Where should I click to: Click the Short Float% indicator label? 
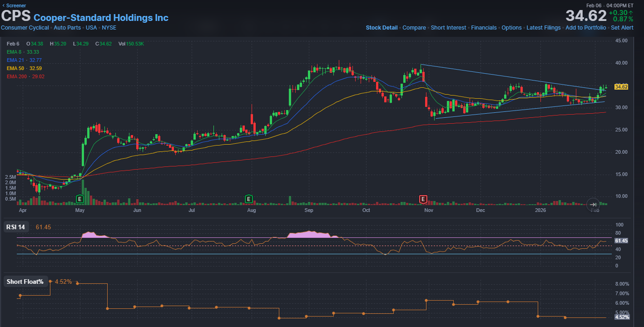click(25, 282)
